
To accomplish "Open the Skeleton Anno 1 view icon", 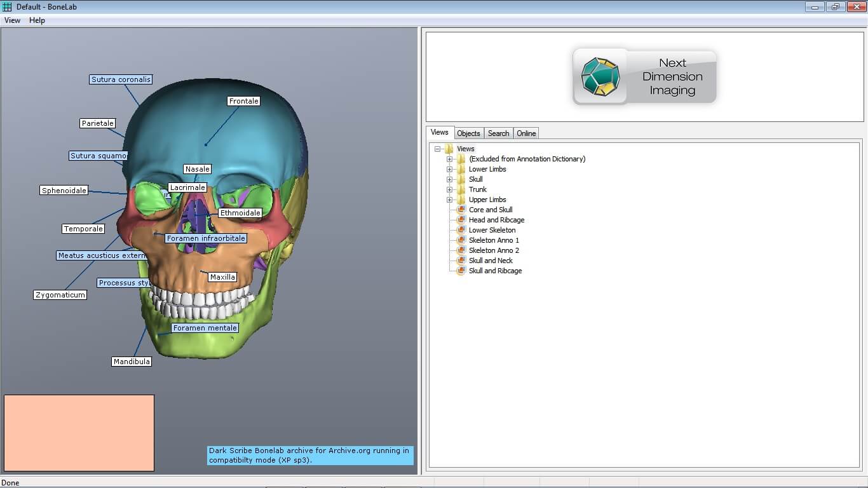I will 461,240.
